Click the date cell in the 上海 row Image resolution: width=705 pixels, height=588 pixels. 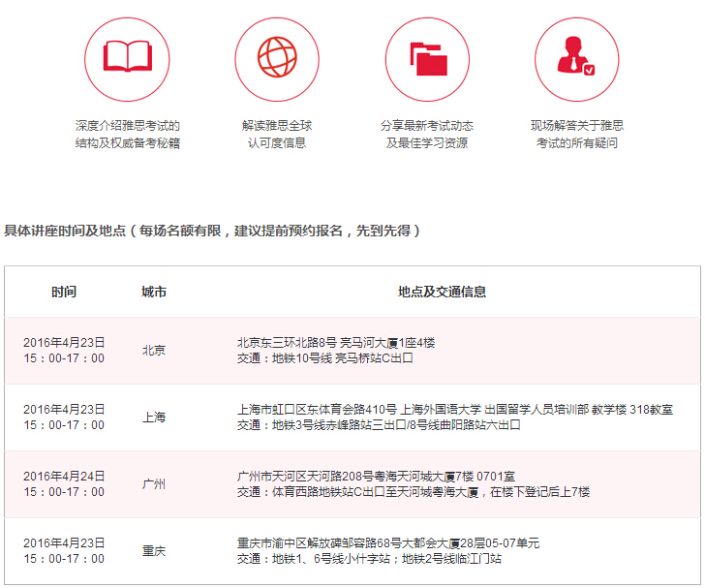64,418
